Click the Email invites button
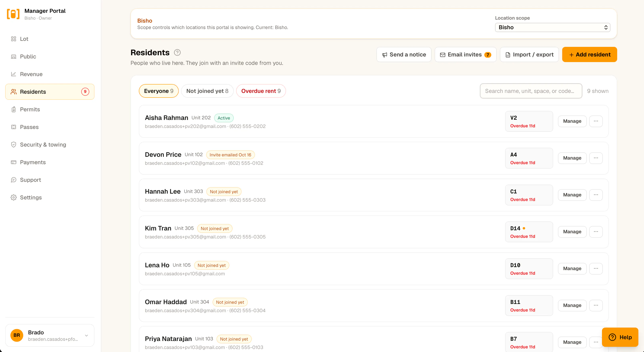The image size is (644, 352). pyautogui.click(x=465, y=54)
